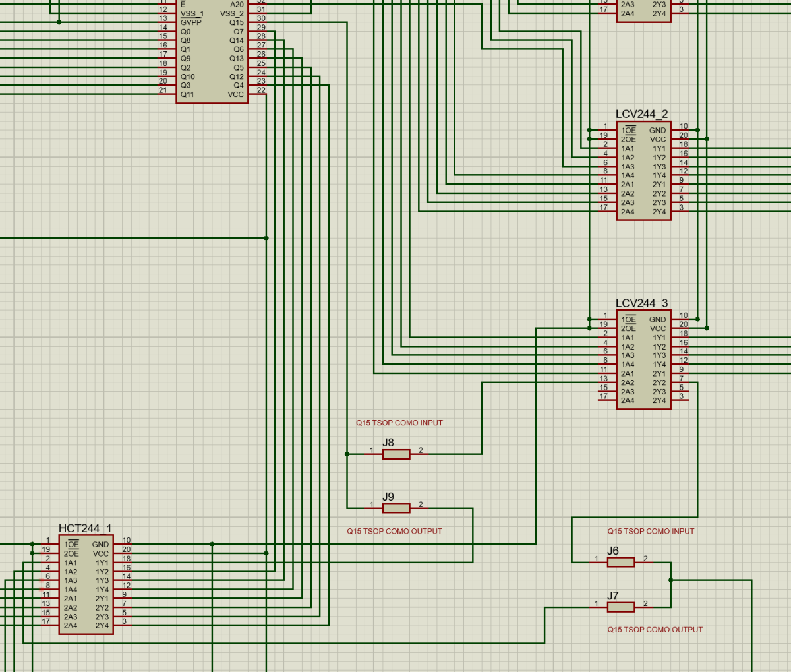Click the Q11 pin label on top chip

click(187, 94)
